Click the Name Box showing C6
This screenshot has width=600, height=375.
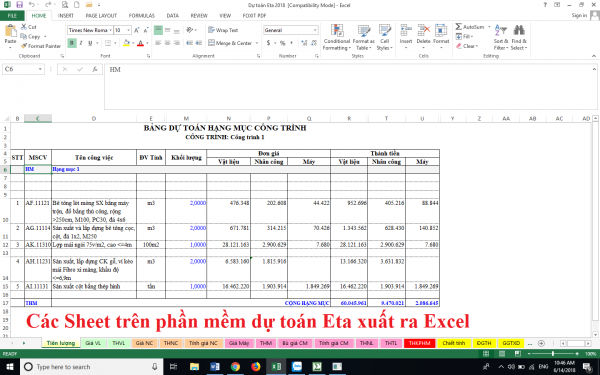pyautogui.click(x=23, y=69)
